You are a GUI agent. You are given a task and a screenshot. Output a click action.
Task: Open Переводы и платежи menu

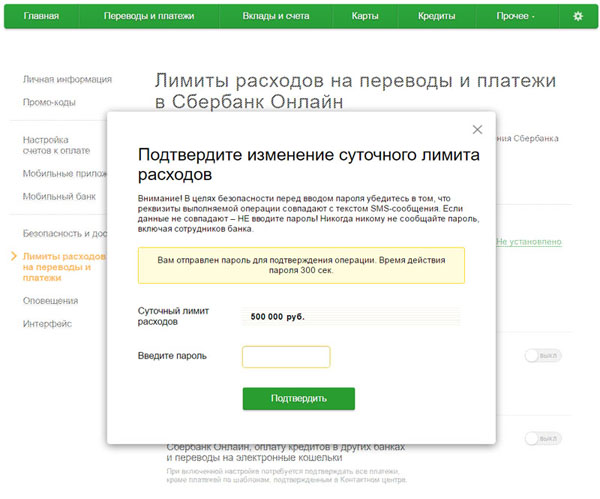tap(147, 16)
